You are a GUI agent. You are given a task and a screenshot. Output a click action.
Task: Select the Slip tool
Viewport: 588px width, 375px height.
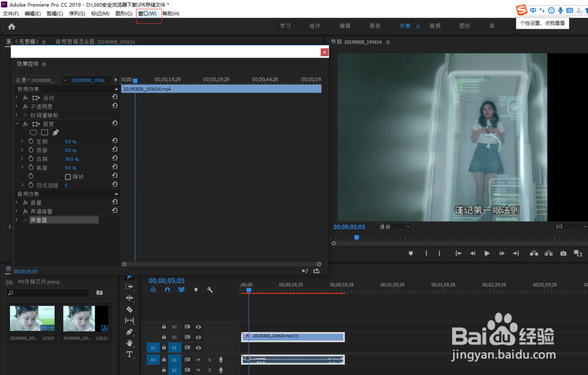pos(129,320)
